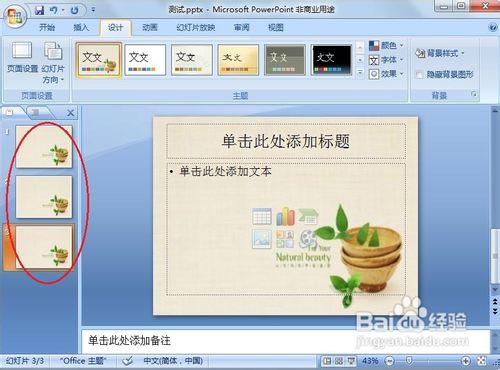This screenshot has width=500, height=370.
Task: Apply the plain white Office theme
Action: coord(145,60)
